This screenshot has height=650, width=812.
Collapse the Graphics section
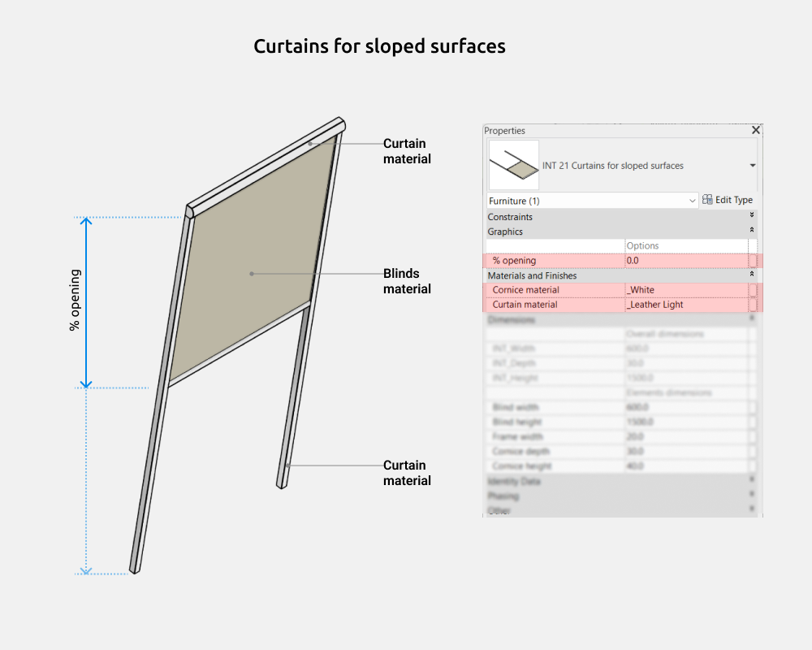pyautogui.click(x=752, y=230)
